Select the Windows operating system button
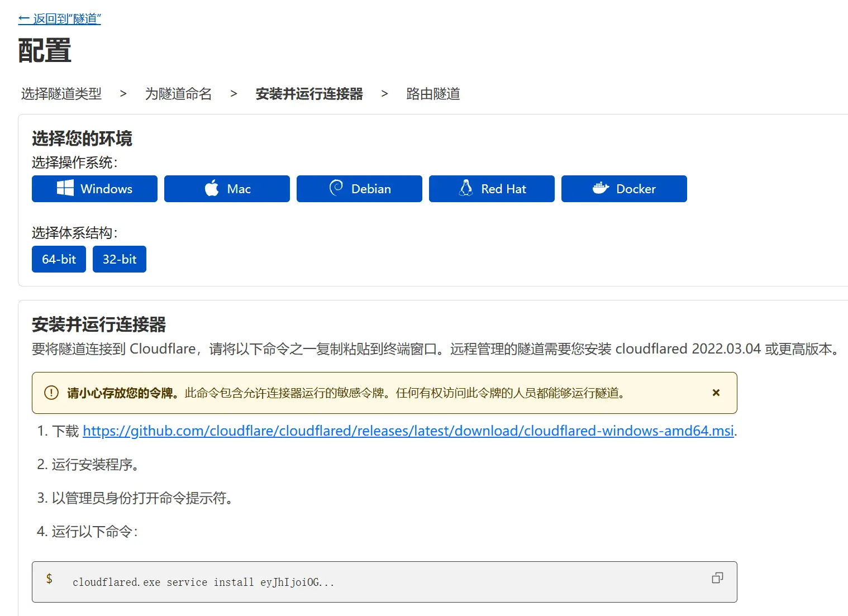Screen dimensions: 848x616 94,189
